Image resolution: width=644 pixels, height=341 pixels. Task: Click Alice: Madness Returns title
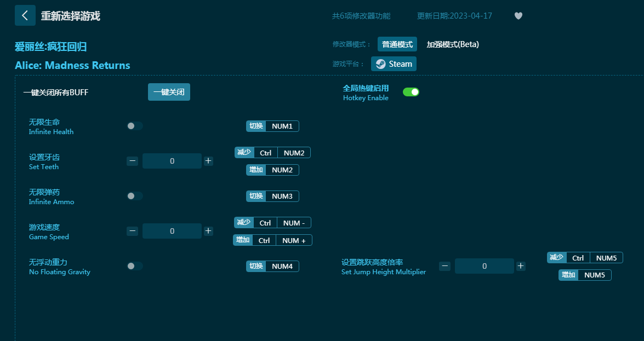(x=72, y=65)
